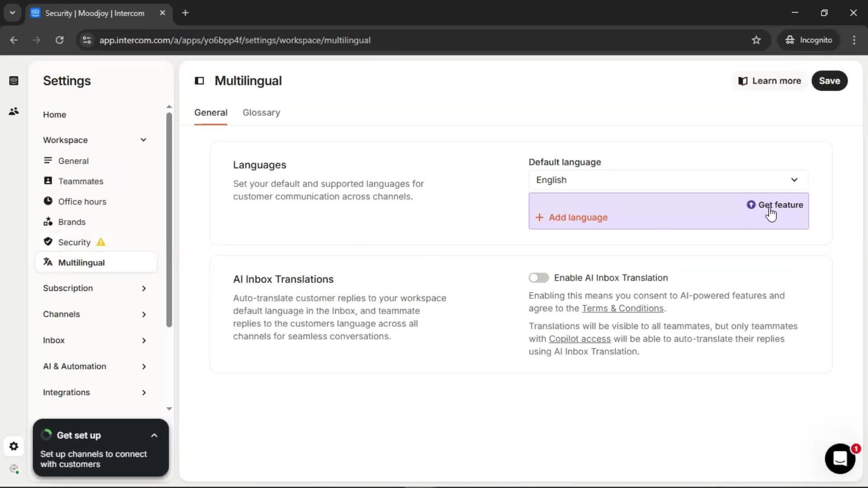
Task: Open Home in settings menu
Action: tap(55, 115)
